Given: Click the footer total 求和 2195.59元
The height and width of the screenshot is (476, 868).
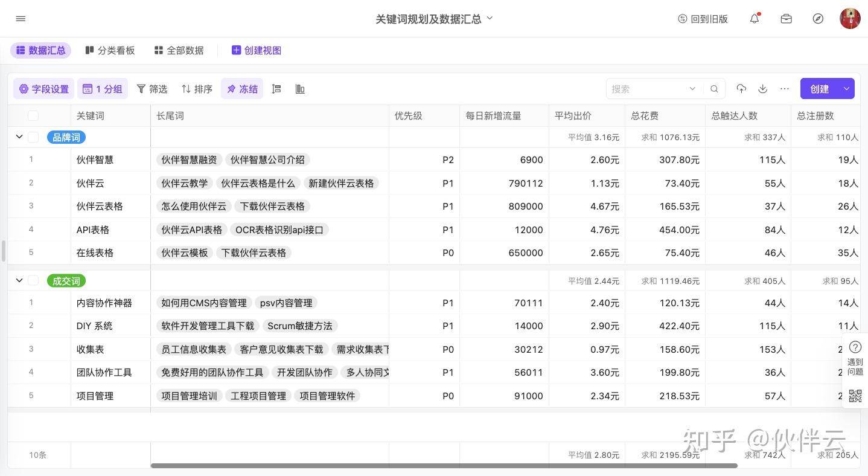Looking at the screenshot, I should [x=670, y=455].
